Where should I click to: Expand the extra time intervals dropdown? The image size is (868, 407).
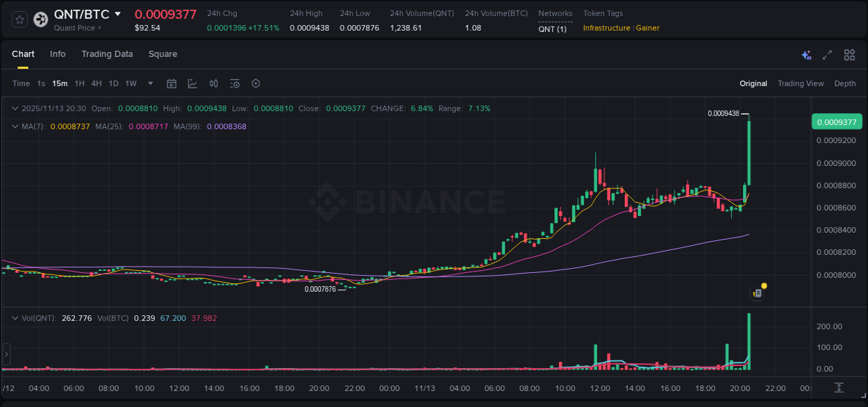point(150,83)
